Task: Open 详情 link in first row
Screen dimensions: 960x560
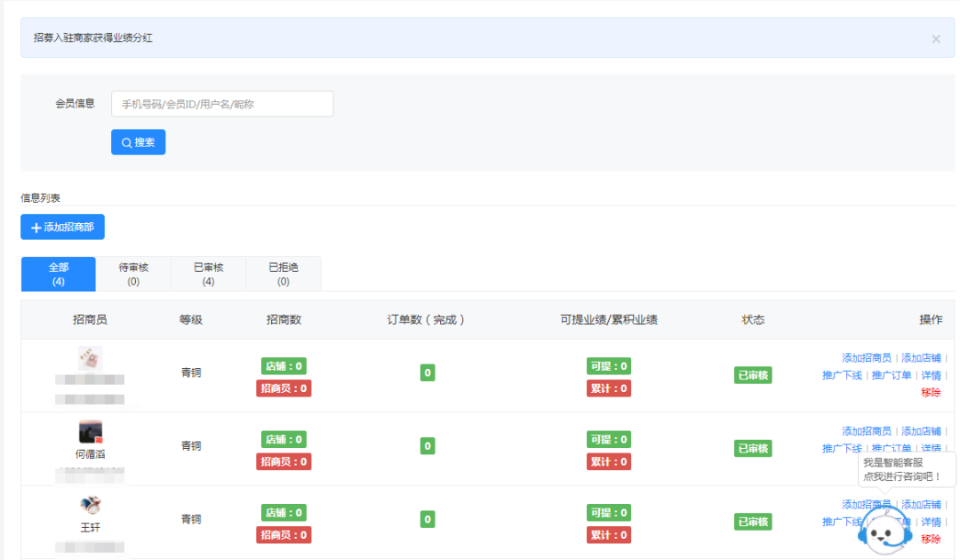Action: point(931,375)
